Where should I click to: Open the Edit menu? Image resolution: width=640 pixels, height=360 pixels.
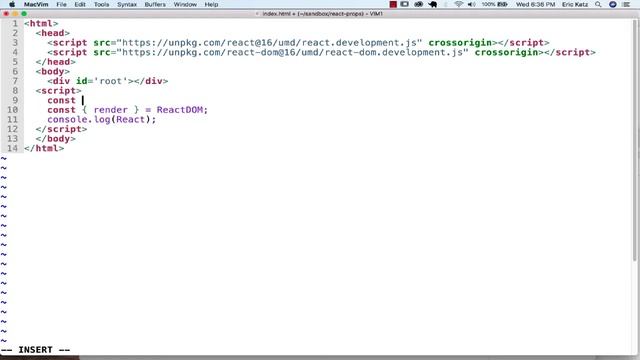coord(80,4)
